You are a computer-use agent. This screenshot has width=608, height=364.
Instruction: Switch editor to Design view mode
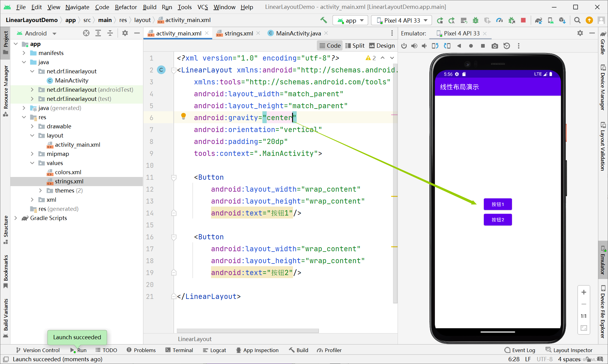coord(382,46)
